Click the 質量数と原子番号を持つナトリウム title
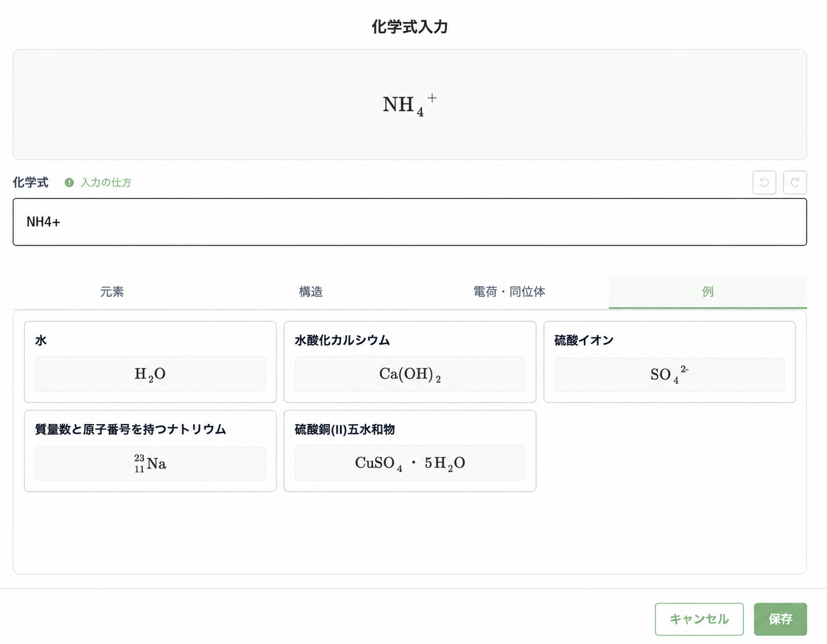This screenshot has height=644, width=827. tap(130, 429)
